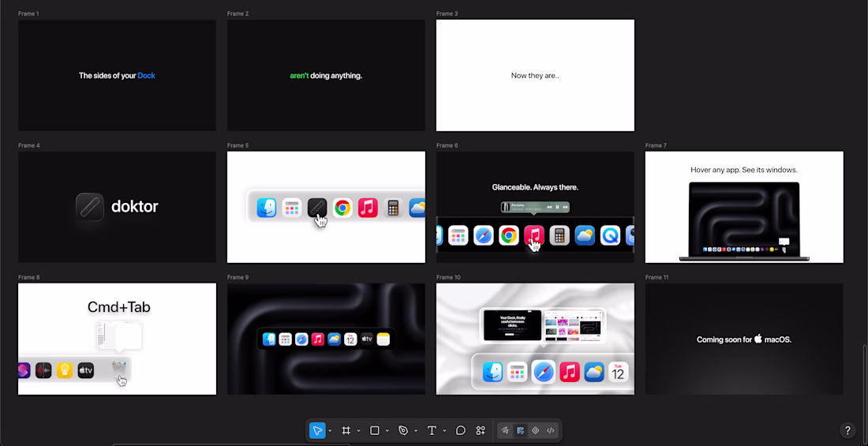Click Apple TV icon in Frame 8 dock
The image size is (868, 446).
(x=86, y=370)
